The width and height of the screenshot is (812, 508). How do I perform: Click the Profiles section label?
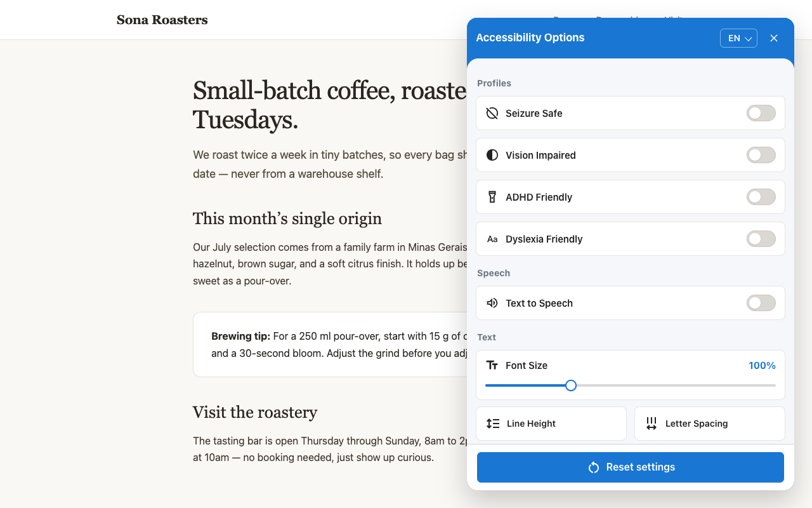pos(494,83)
